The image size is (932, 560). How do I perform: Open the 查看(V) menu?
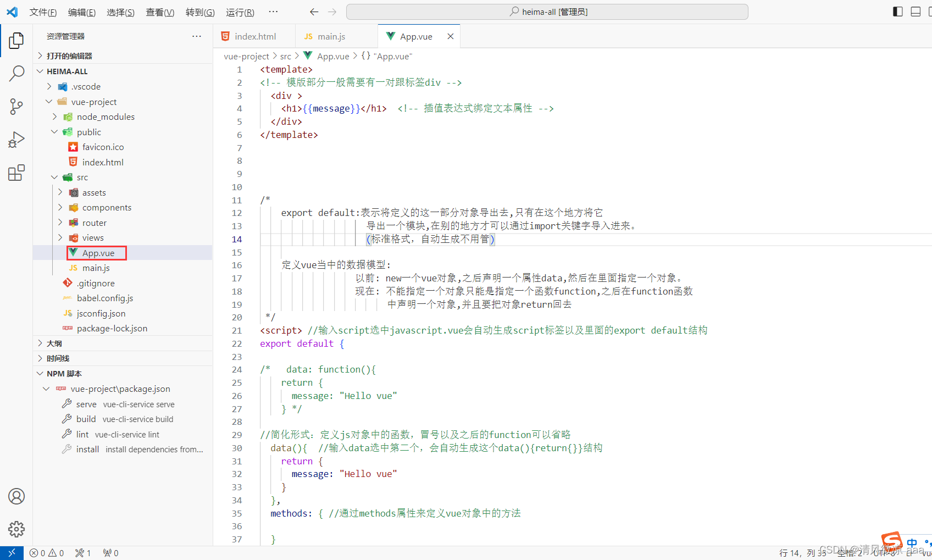point(160,12)
